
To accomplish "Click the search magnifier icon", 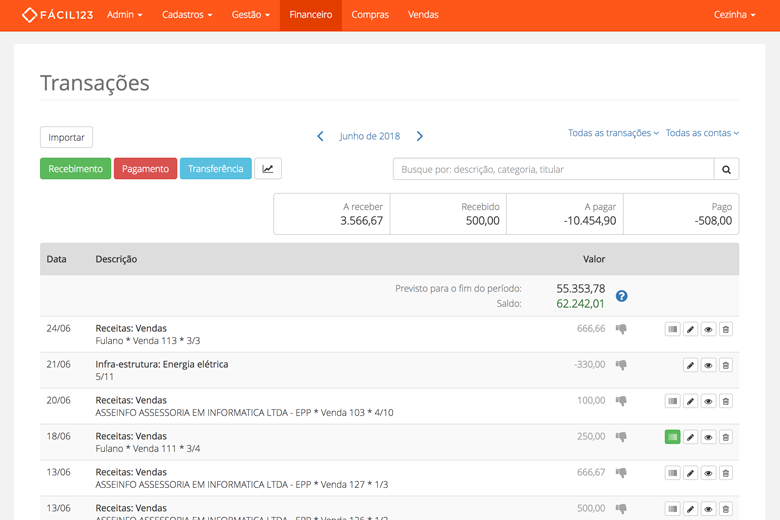I will pos(726,169).
